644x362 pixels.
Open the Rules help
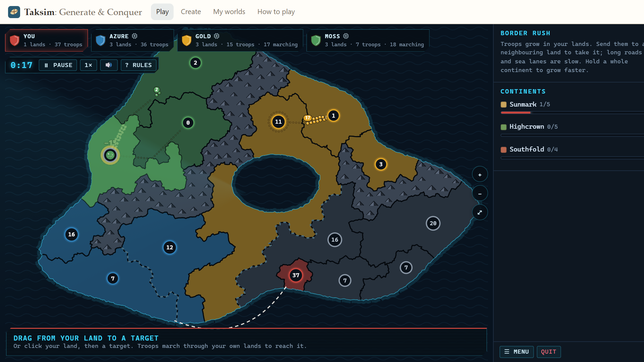click(138, 65)
